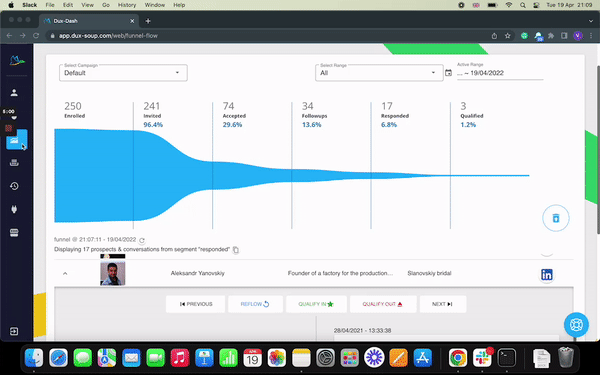Open the user profile sidebar icon

click(14, 93)
